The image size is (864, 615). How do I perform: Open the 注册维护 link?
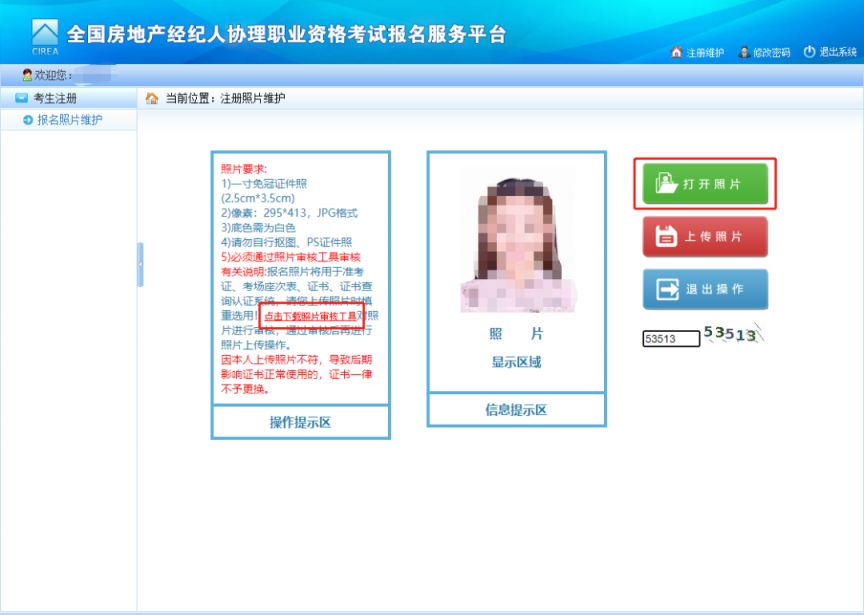[705, 52]
